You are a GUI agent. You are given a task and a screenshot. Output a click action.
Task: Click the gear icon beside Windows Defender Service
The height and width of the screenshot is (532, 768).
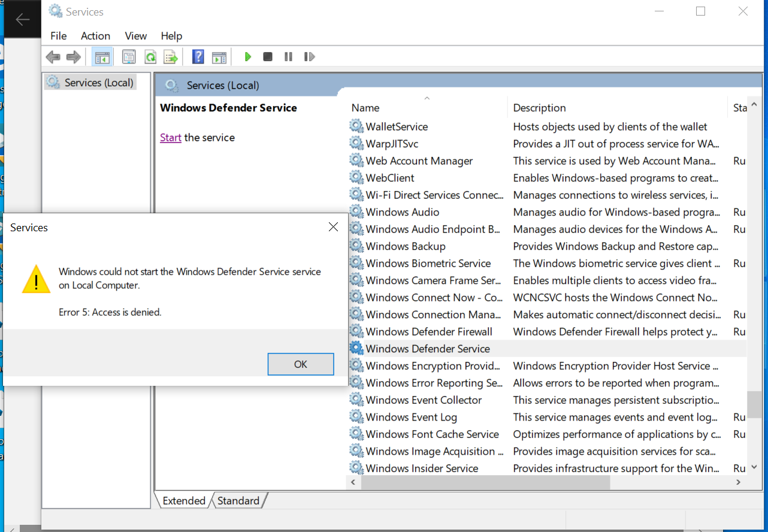(x=356, y=349)
